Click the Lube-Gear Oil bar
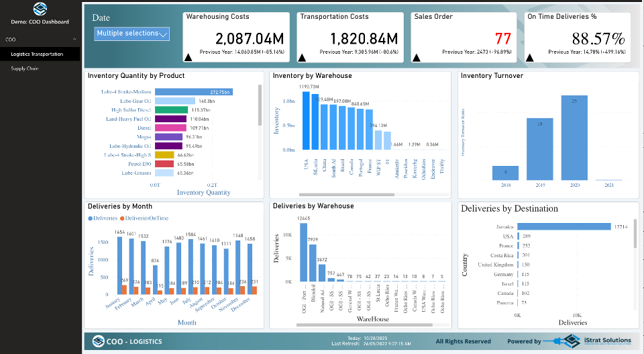This screenshot has width=644, height=354. click(175, 101)
